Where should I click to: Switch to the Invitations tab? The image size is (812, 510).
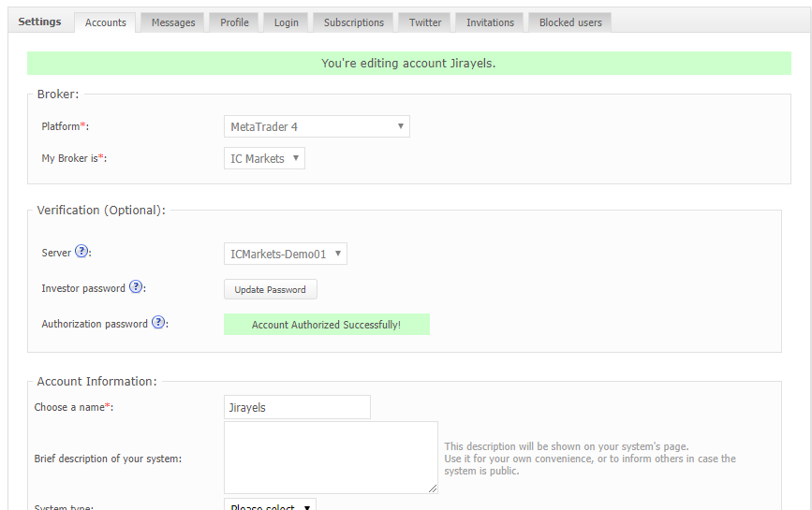(490, 22)
